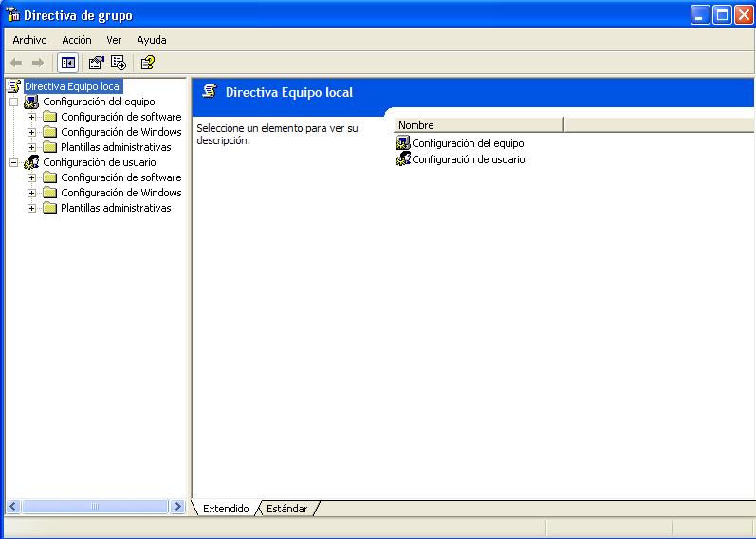Open Properties via the toolbar icon

coord(97,63)
